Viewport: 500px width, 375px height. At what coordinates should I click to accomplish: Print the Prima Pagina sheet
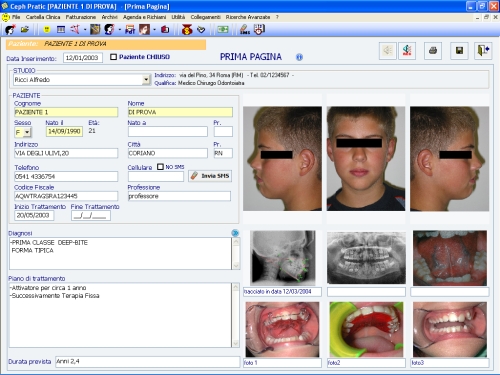click(433, 51)
